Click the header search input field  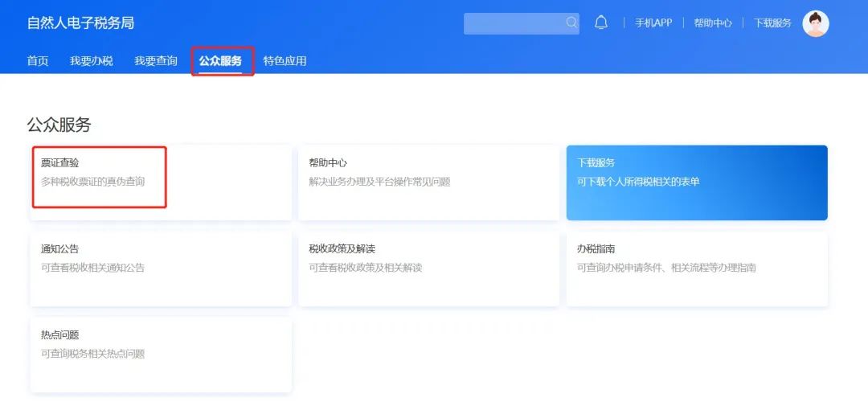514,23
